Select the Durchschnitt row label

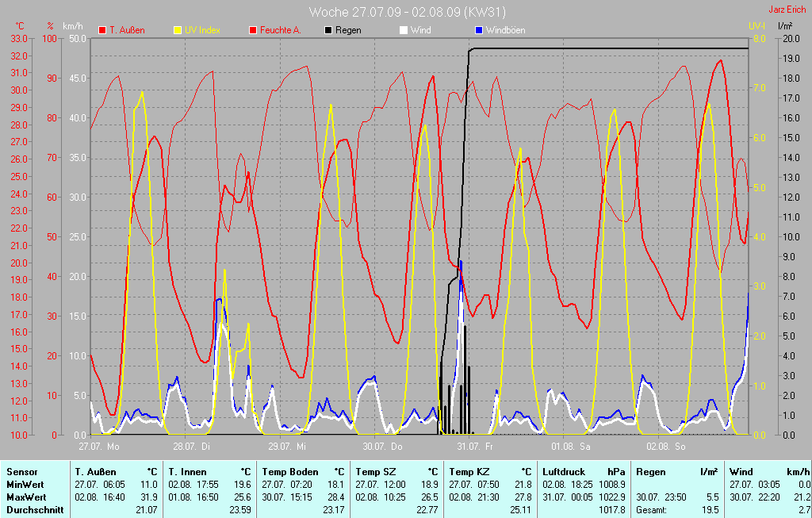point(35,510)
